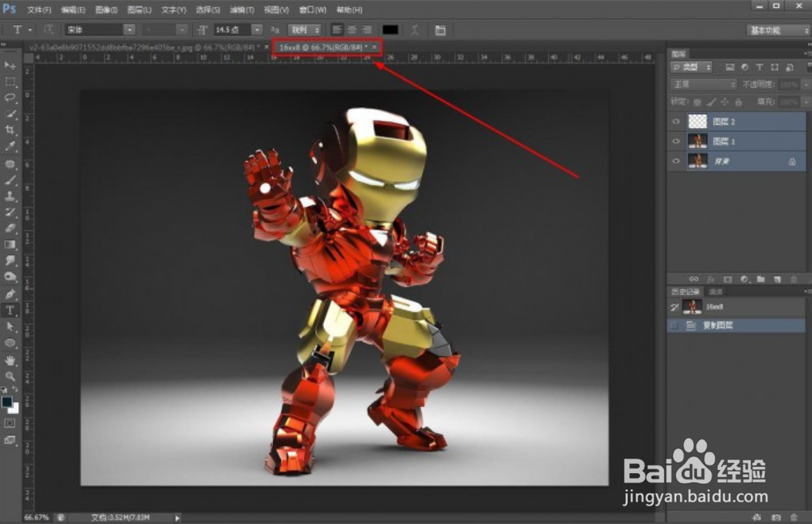
Task: Toggle lock all padlock
Action: coord(739,102)
